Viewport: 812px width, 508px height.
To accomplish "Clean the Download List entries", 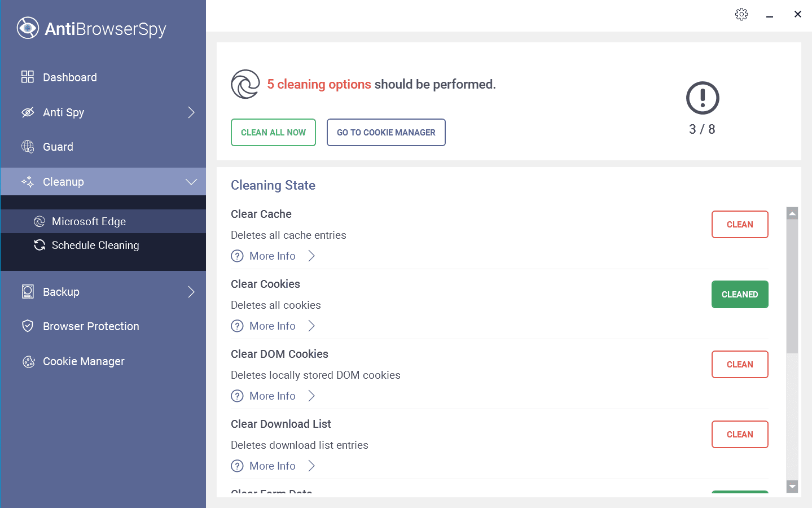I will click(739, 435).
